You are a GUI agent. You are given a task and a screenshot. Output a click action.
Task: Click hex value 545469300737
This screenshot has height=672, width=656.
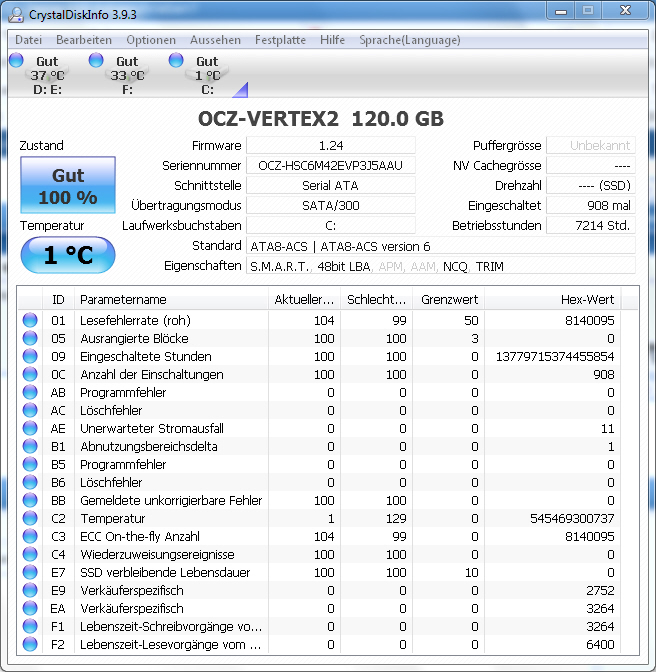[572, 519]
